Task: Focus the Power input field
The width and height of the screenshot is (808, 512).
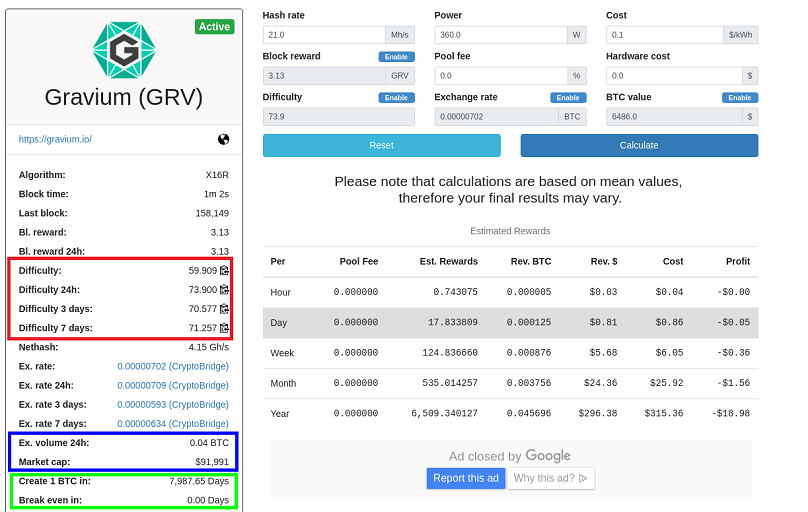Action: tap(501, 35)
